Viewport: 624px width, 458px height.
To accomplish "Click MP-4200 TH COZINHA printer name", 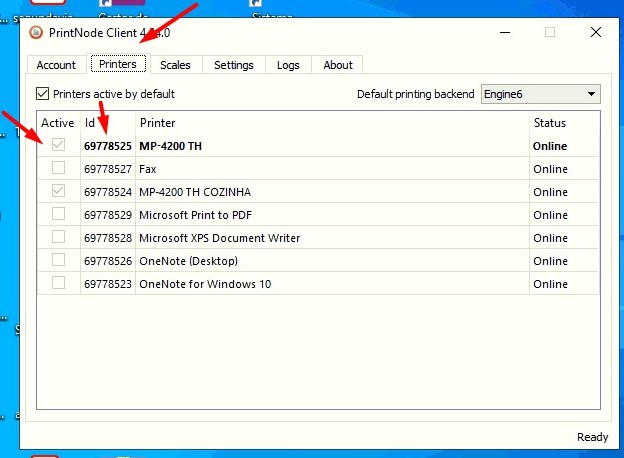I will 195,192.
